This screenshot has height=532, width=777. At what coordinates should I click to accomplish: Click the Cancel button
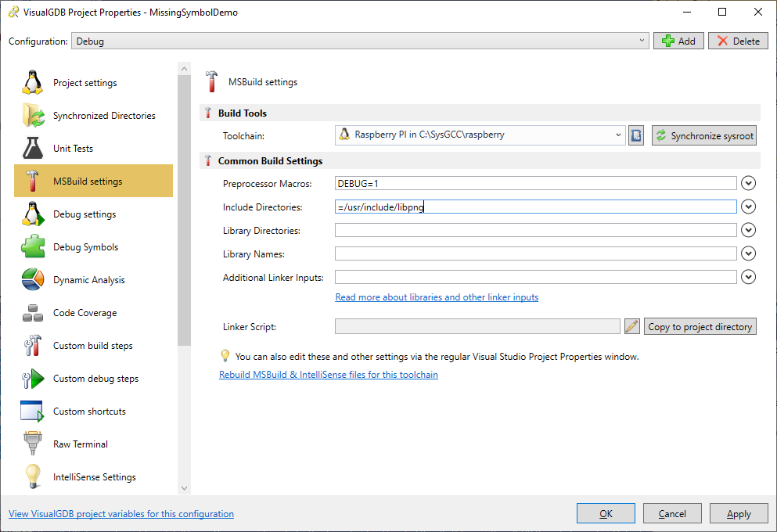(x=672, y=514)
